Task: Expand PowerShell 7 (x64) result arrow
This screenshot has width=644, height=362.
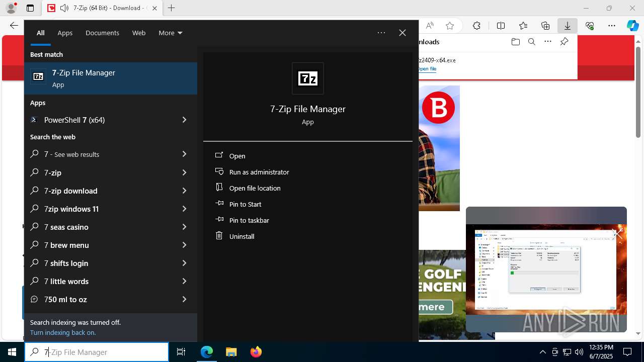Action: (x=184, y=120)
